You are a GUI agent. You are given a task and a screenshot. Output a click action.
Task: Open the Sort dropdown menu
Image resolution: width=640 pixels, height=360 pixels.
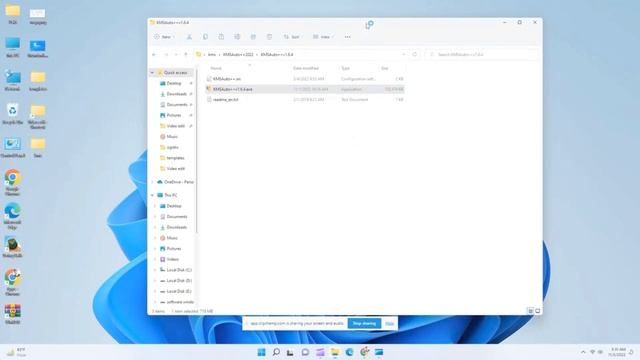pyautogui.click(x=293, y=37)
